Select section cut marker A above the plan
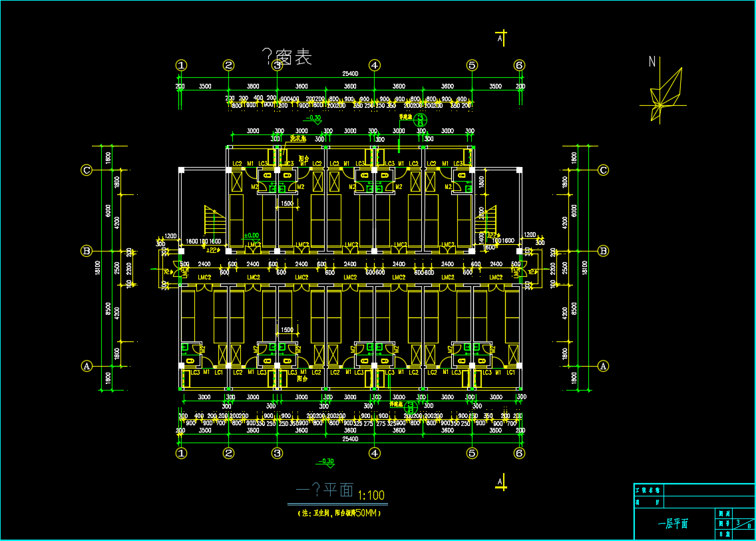Image resolution: width=756 pixels, height=541 pixels. click(501, 38)
